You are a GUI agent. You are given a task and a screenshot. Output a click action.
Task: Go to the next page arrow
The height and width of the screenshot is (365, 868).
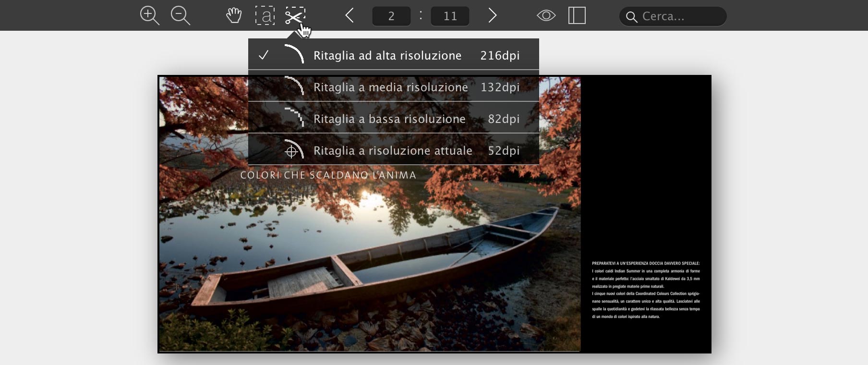492,15
